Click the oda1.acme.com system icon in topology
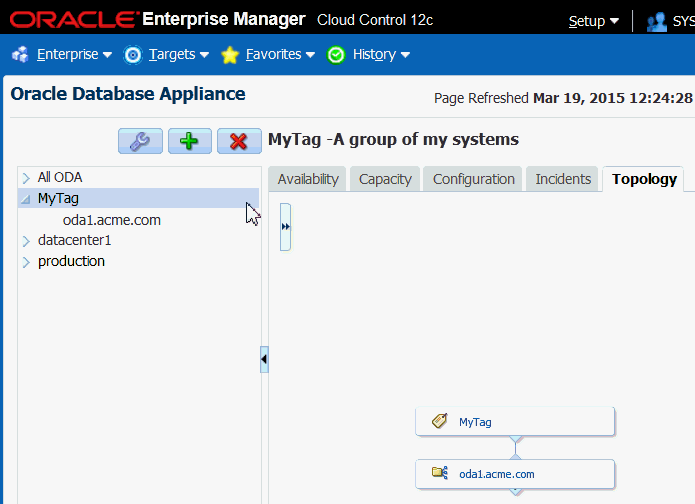Image resolution: width=695 pixels, height=504 pixels. coord(440,473)
